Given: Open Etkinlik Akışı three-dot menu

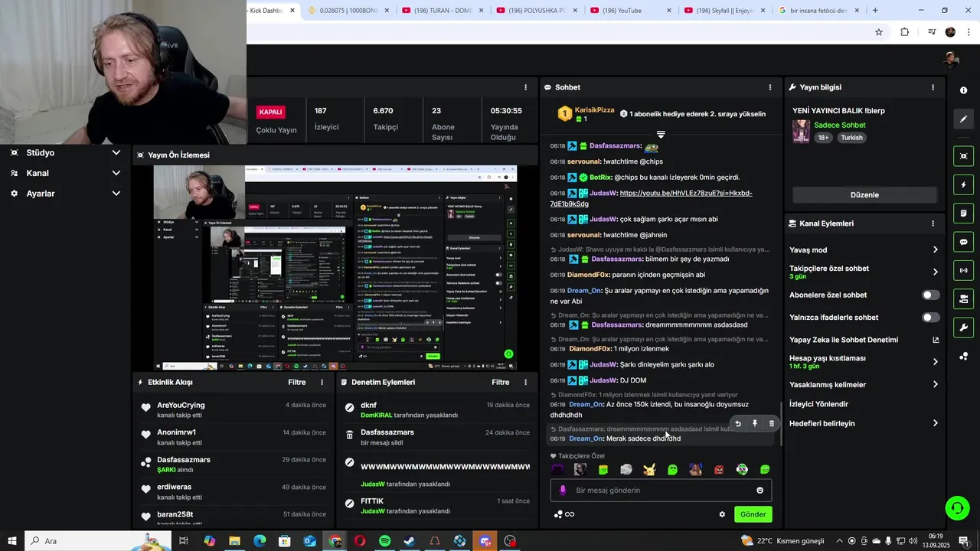Looking at the screenshot, I should pyautogui.click(x=322, y=382).
